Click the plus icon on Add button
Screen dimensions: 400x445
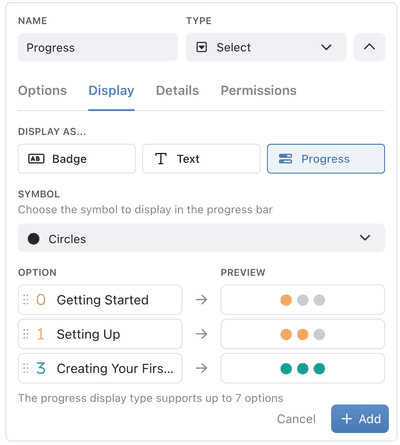click(347, 419)
